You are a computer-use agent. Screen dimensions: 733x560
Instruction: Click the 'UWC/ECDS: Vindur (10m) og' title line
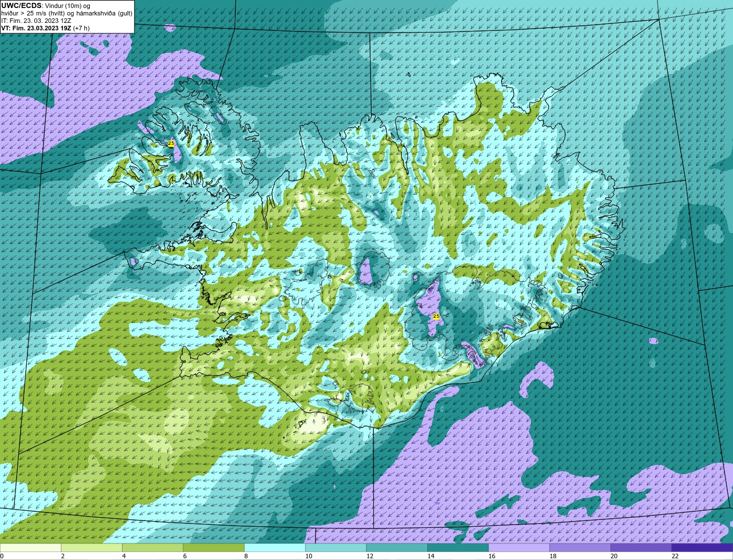click(46, 6)
